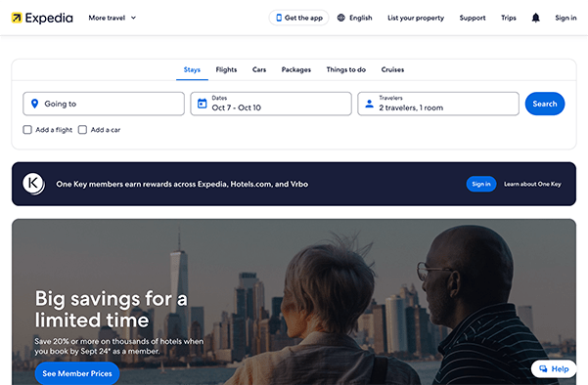Image resolution: width=588 pixels, height=385 pixels.
Task: Click the globe language icon
Action: 340,18
